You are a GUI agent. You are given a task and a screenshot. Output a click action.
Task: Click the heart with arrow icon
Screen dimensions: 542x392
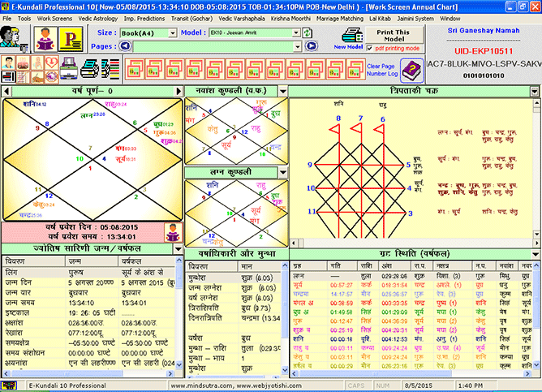pyautogui.click(x=52, y=63)
